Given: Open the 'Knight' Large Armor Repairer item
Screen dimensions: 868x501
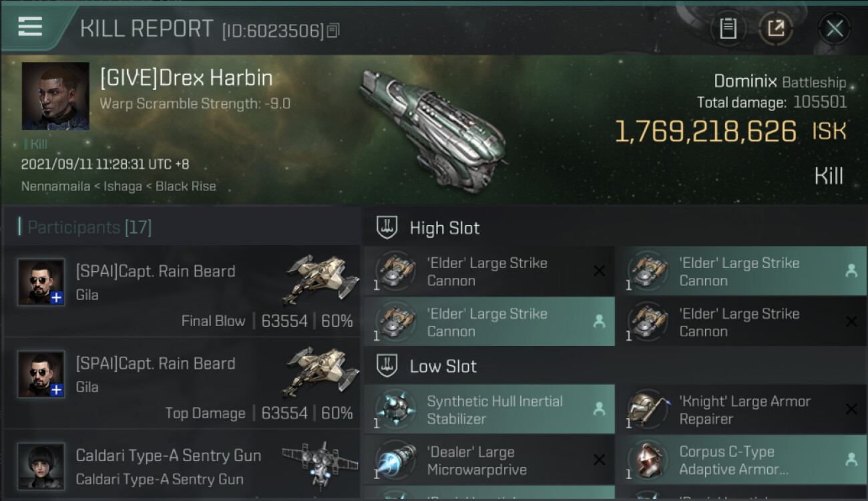Looking at the screenshot, I should click(741, 409).
